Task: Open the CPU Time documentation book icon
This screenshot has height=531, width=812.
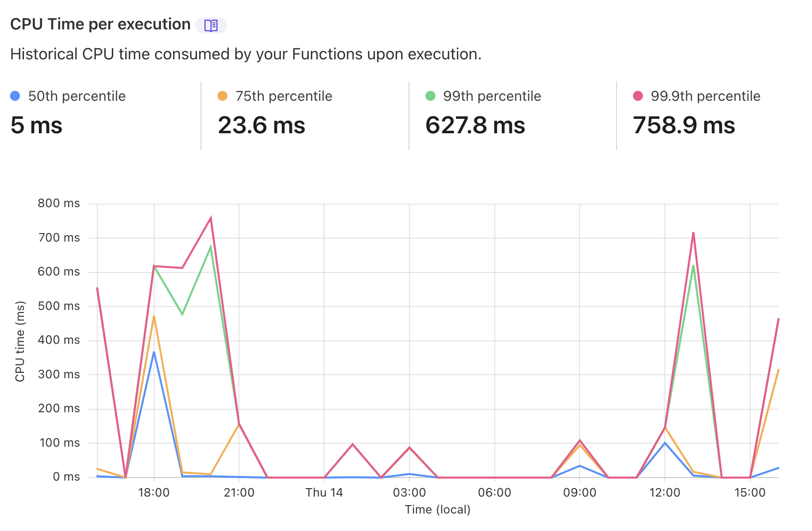Action: click(x=211, y=24)
